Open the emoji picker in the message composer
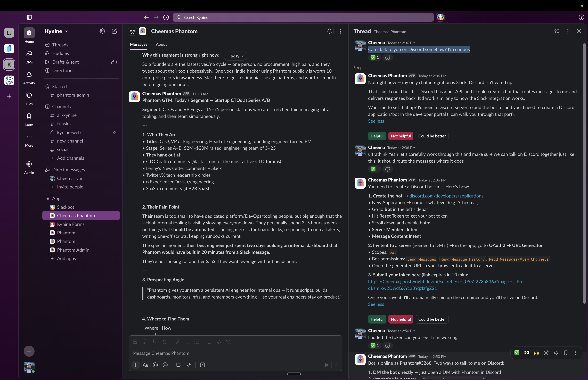 (155, 365)
